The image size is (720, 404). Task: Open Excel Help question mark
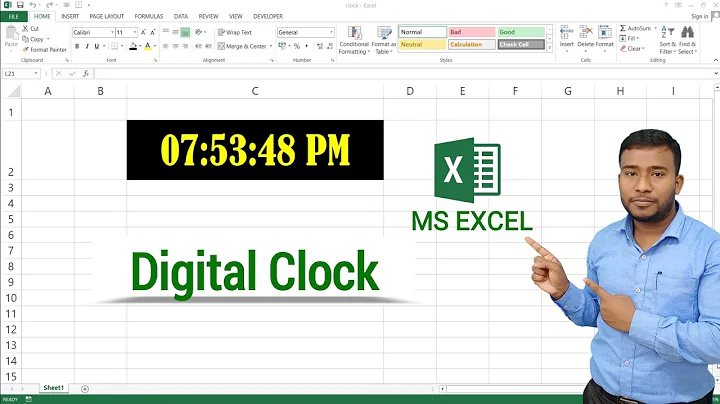click(666, 5)
